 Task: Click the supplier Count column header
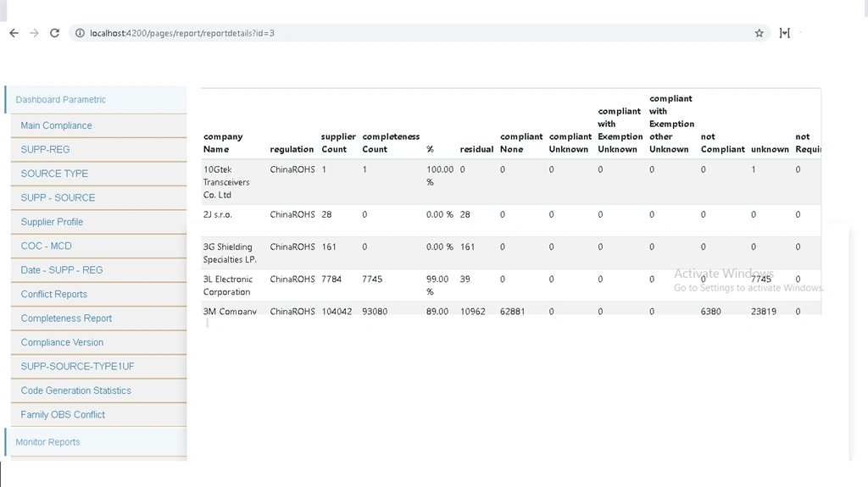(338, 143)
